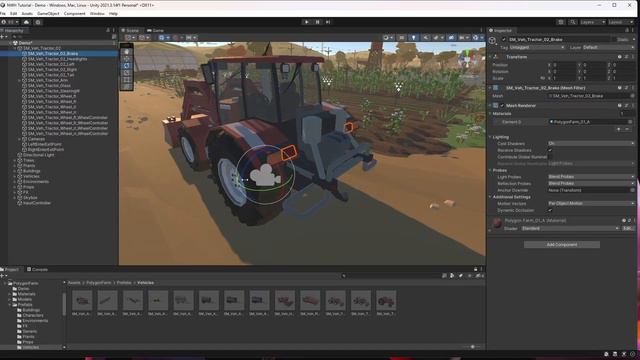Screen dimensions: 640x360
Task: Click the favorite star icon in Project toolbar
Action: pos(469,276)
